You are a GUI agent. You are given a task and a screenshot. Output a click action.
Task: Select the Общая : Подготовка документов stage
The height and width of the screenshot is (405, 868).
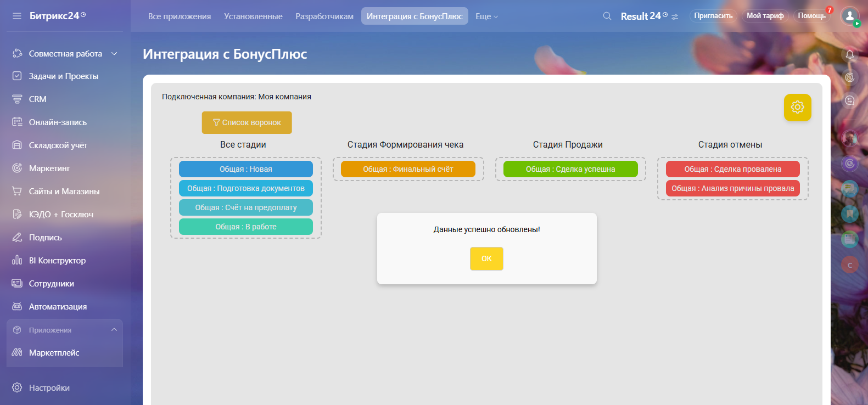coord(246,188)
